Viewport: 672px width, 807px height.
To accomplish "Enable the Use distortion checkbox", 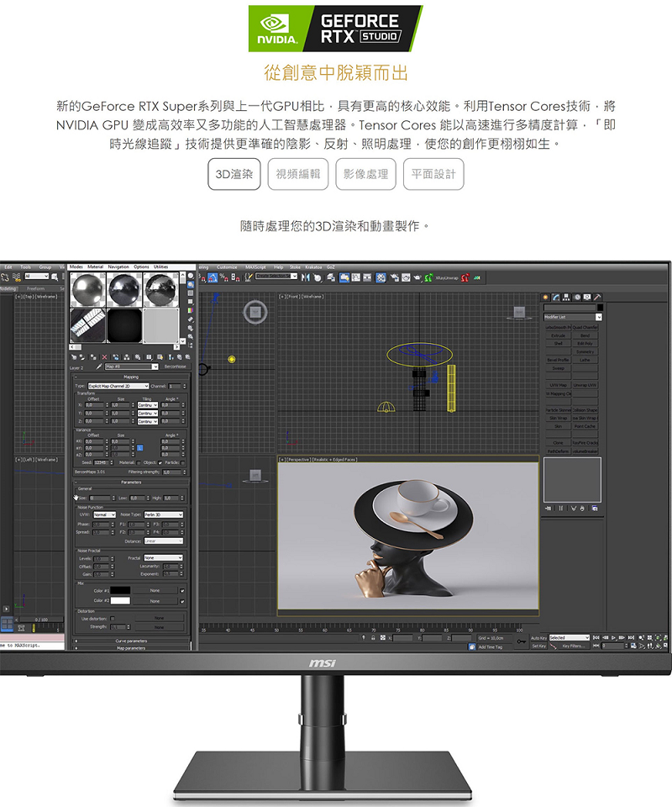I will 113,619.
